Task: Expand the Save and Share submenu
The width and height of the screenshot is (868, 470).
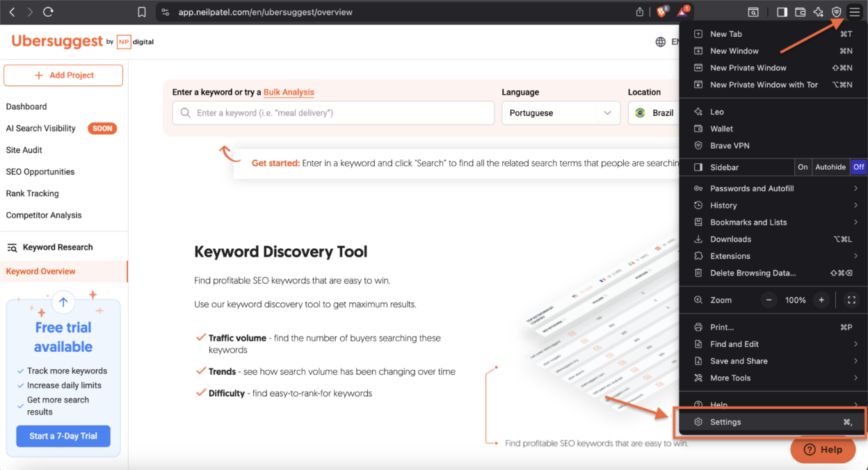Action: click(x=773, y=361)
